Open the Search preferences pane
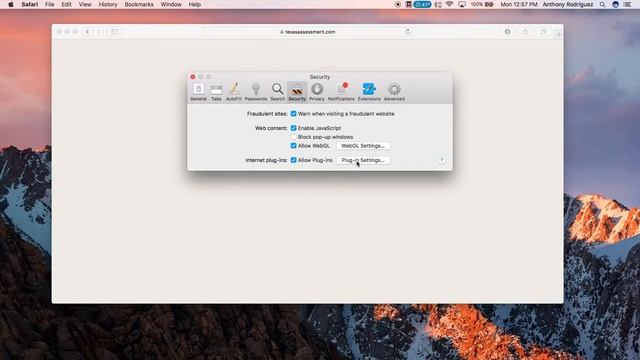 pos(278,92)
